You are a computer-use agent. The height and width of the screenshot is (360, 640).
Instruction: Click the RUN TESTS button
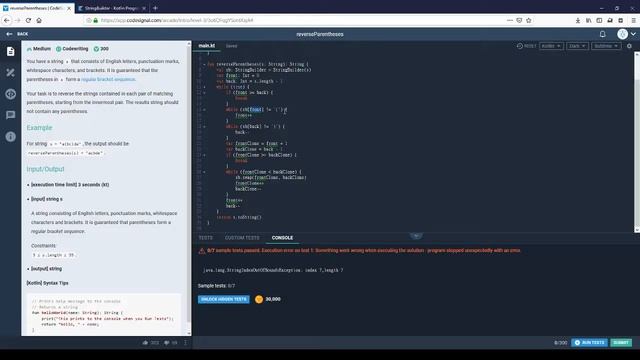(589, 342)
